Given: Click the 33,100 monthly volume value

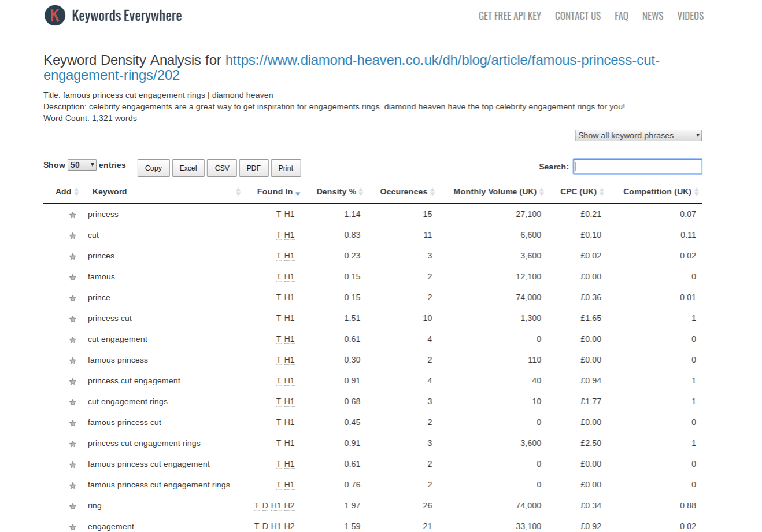Looking at the screenshot, I should click(528, 526).
